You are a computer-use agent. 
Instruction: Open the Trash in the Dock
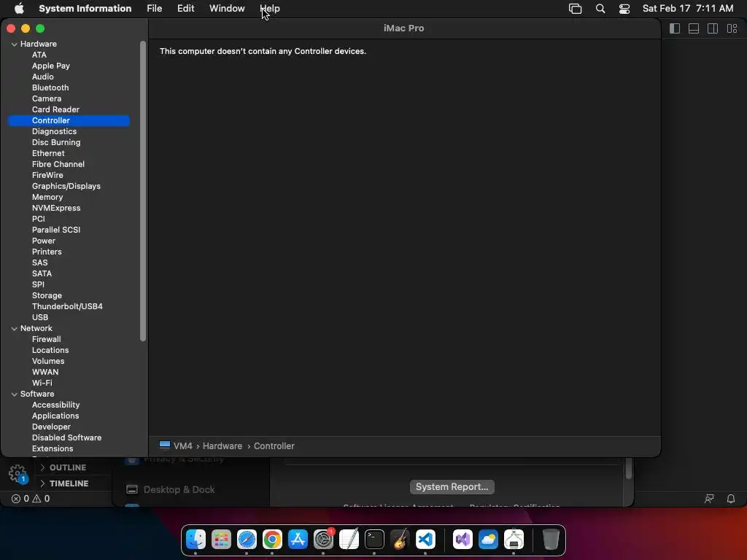[551, 540]
